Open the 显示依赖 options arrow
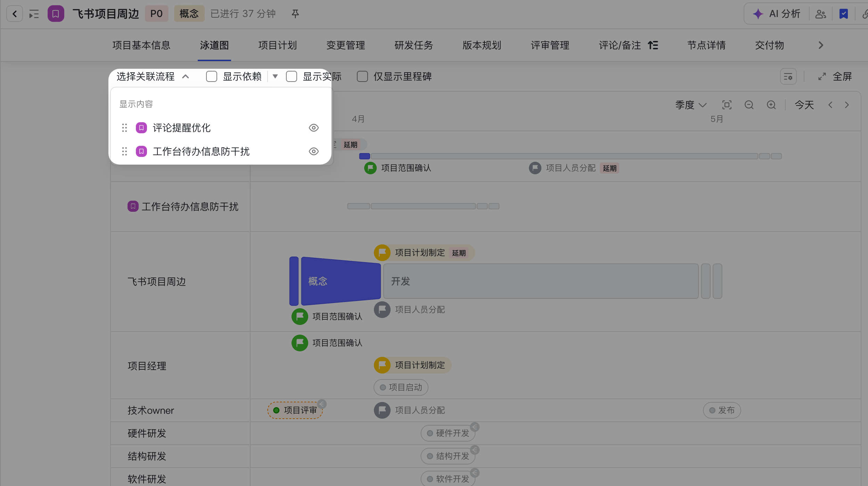 [x=275, y=76]
